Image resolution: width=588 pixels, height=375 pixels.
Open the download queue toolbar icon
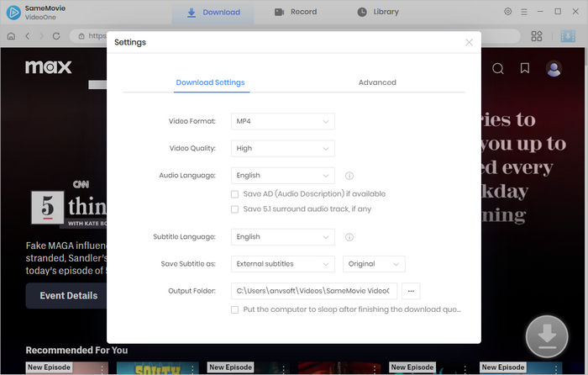coord(568,36)
